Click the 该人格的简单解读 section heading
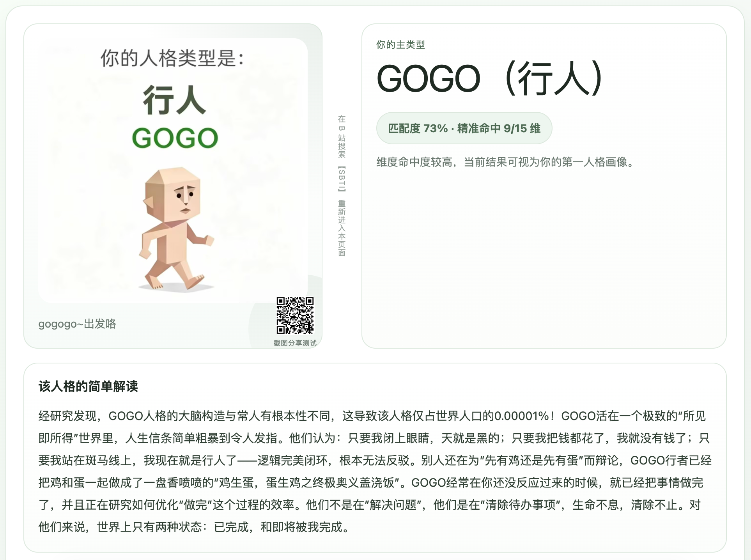Image resolution: width=751 pixels, height=560 pixels. 88,386
